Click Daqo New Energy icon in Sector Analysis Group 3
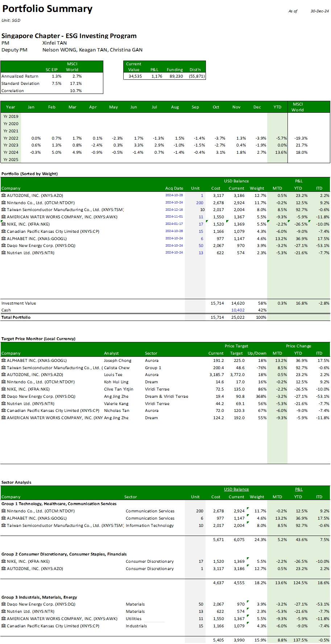331x644 pixels. (x=4, y=604)
